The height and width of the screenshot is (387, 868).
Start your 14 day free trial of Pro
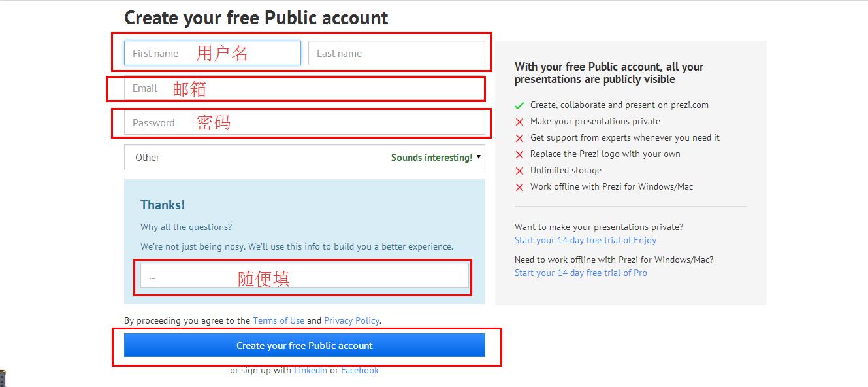tap(581, 273)
